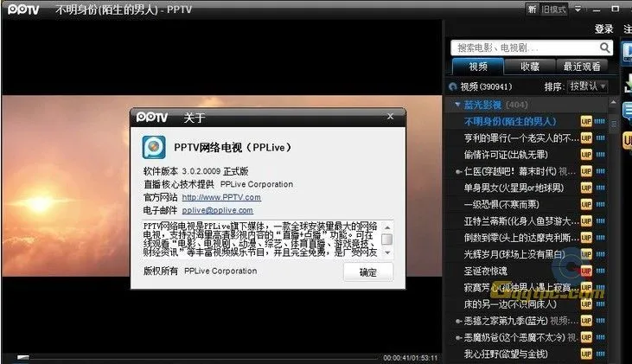
Task: Switch to 旧模式 in the title bar
Action: [x=553, y=10]
